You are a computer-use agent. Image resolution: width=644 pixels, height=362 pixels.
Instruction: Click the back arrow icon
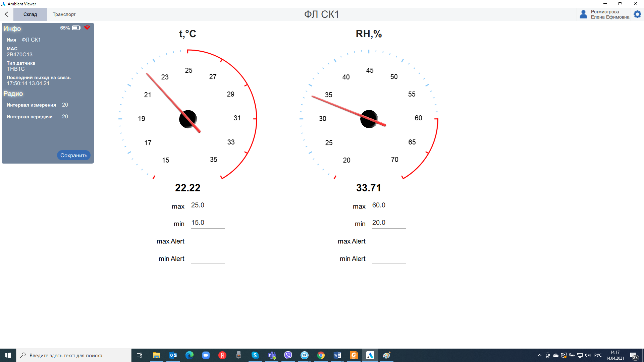[7, 14]
